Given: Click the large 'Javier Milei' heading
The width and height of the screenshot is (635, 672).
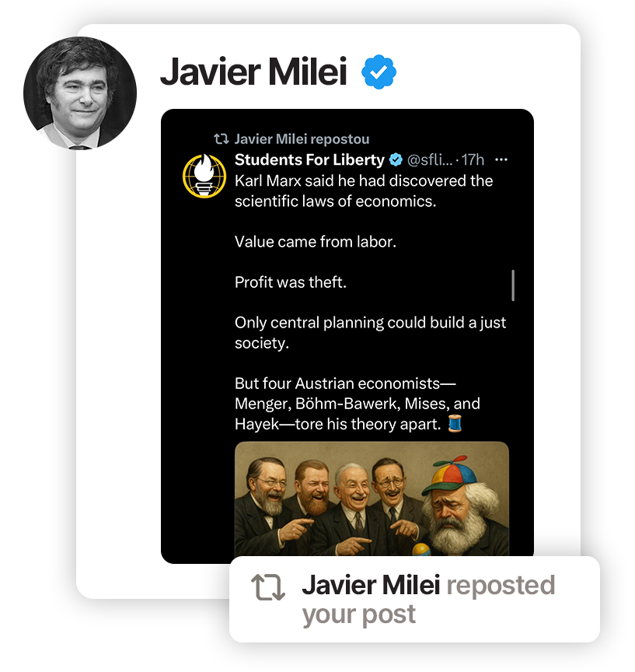Looking at the screenshot, I should click(253, 72).
